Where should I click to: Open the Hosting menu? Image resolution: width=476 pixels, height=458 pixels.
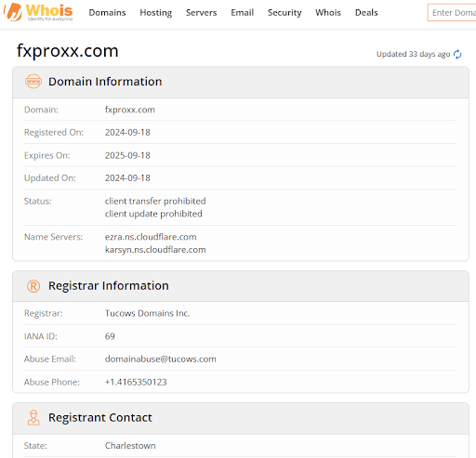click(156, 13)
